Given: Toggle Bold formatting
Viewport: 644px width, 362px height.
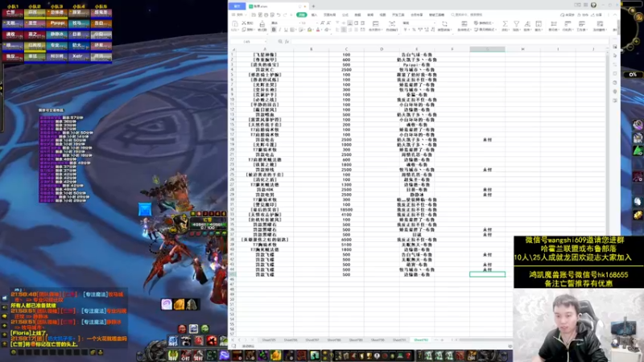Looking at the screenshot, I should (x=274, y=30).
